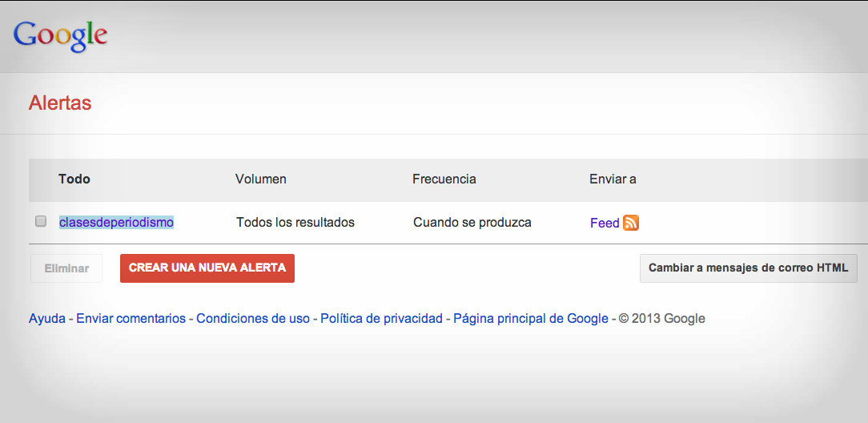
Task: Click Enviar comentarios link
Action: [x=131, y=318]
